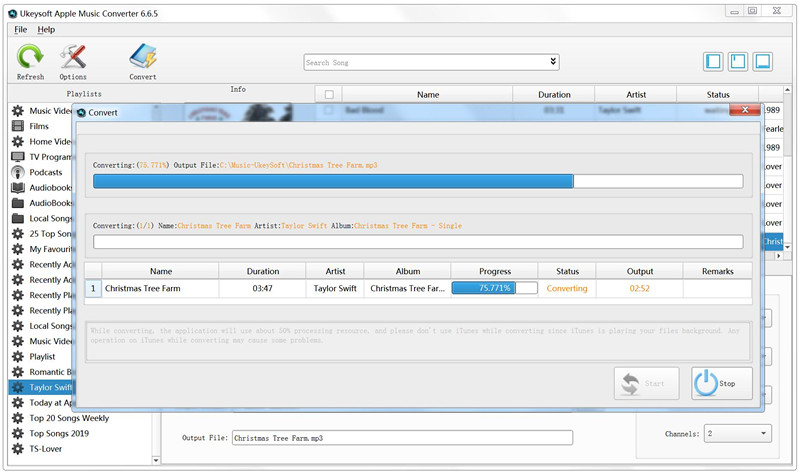Screen dimensions: 800x474
Task: Click the Convert toolbar icon
Action: (143, 61)
